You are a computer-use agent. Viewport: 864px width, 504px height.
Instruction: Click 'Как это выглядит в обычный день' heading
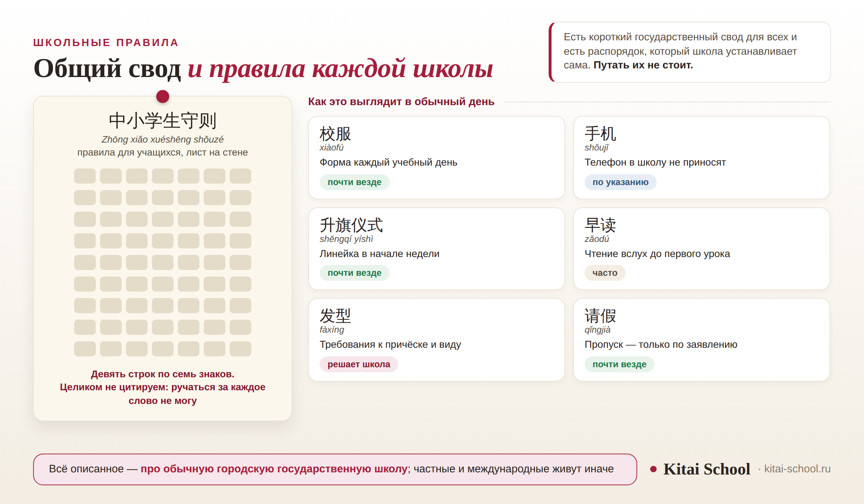click(401, 102)
